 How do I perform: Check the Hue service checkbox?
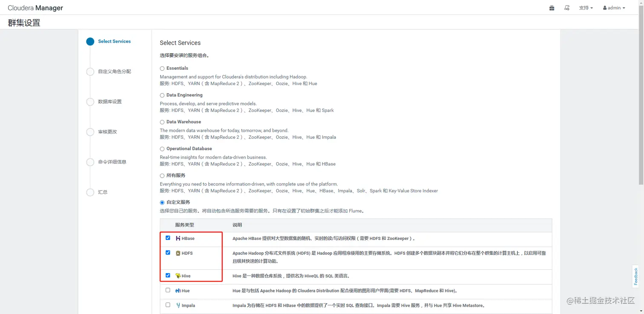(x=168, y=290)
